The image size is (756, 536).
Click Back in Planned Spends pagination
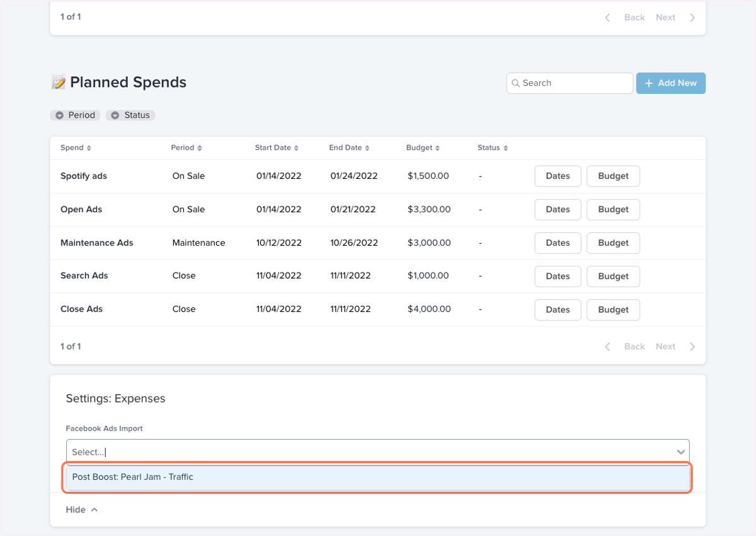click(x=634, y=346)
